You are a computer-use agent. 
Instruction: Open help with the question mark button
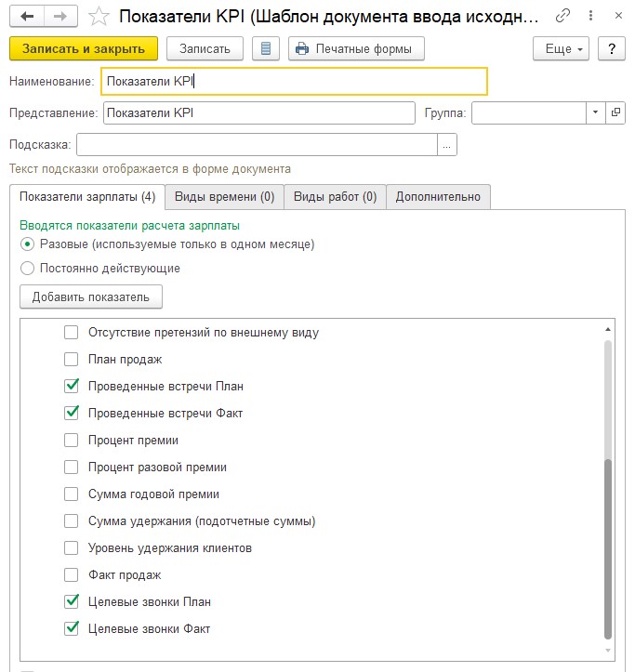pyautogui.click(x=611, y=48)
